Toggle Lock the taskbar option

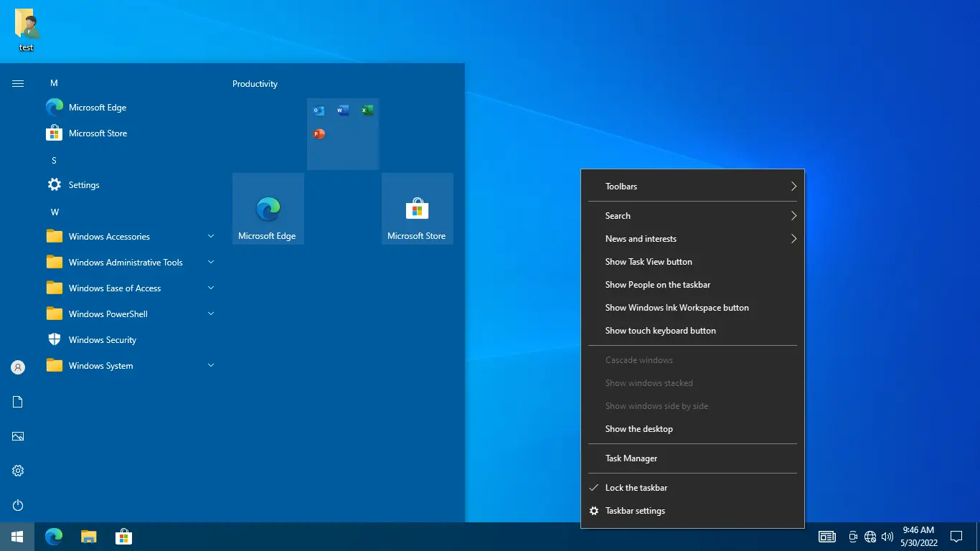pyautogui.click(x=636, y=488)
